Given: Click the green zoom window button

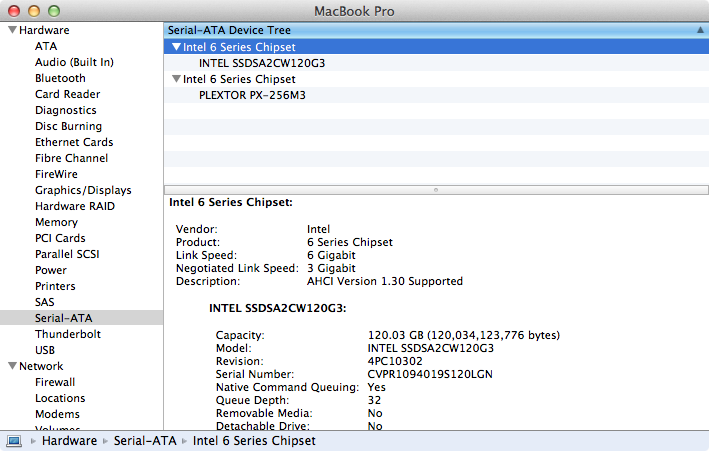Looking at the screenshot, I should pyautogui.click(x=54, y=11).
